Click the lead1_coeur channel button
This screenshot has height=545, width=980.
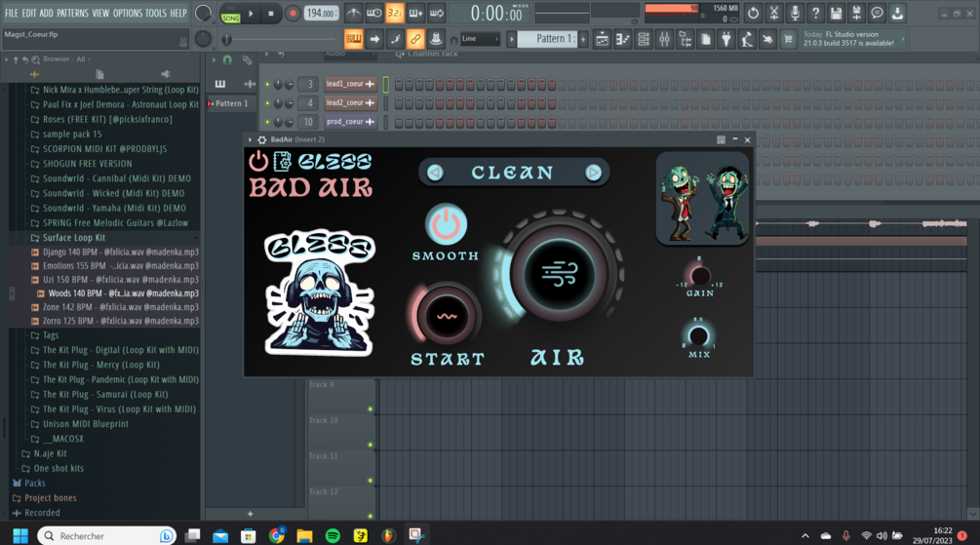(349, 84)
